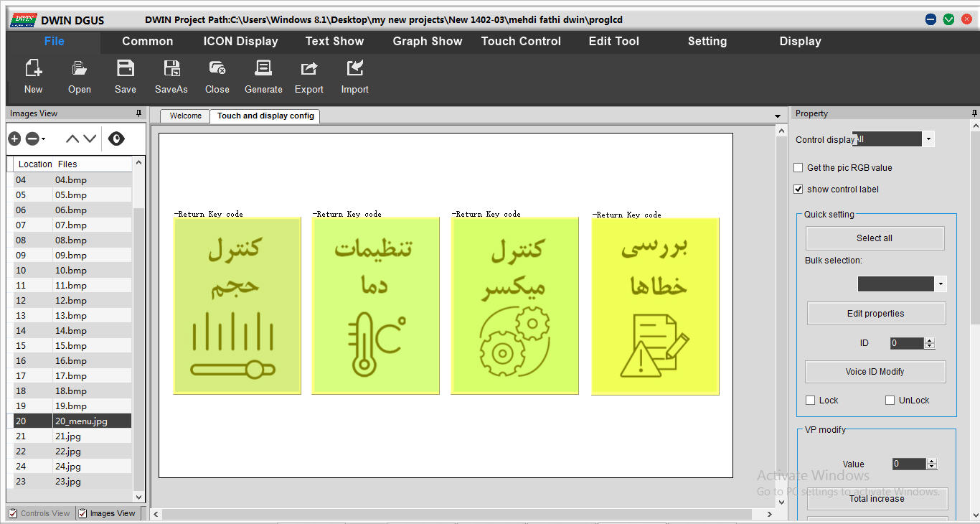The height and width of the screenshot is (524, 980).
Task: Uncheck show control label checkbox
Action: point(798,190)
